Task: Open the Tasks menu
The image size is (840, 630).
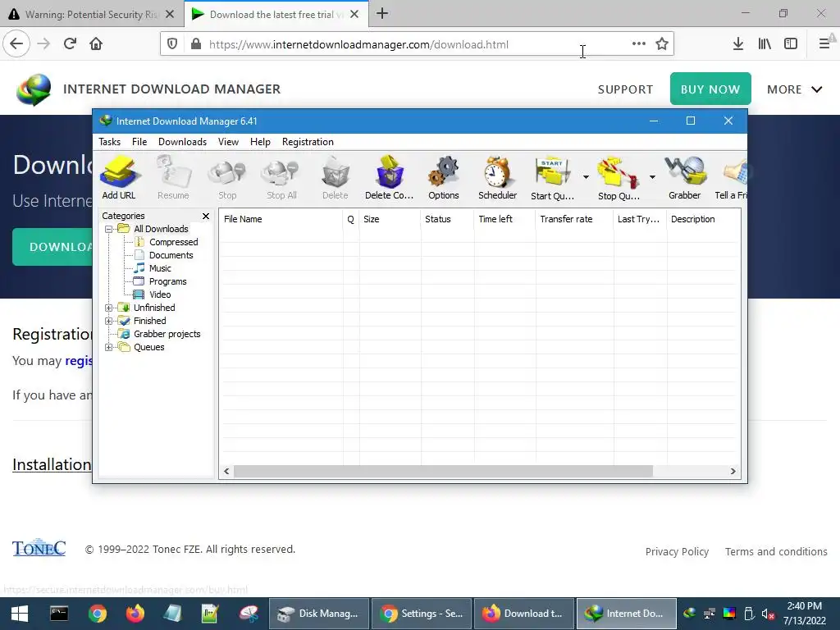Action: pos(109,142)
